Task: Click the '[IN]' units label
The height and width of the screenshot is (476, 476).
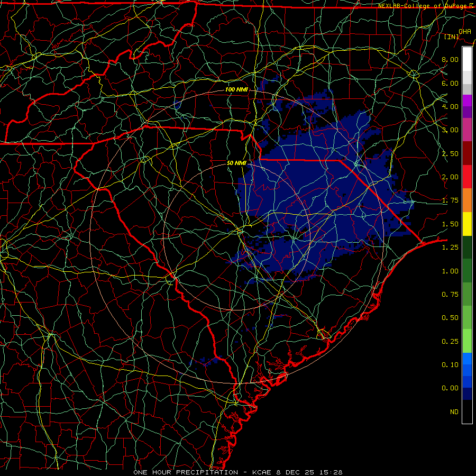Action: click(x=452, y=36)
